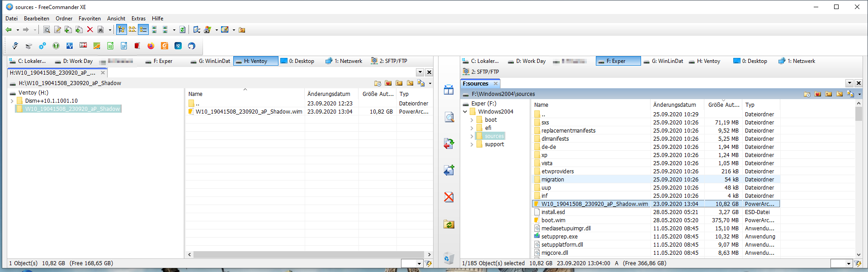Viewport: 868px width, 272px height.
Task: Click the MM favorites toolbar icon
Action: coord(83,45)
